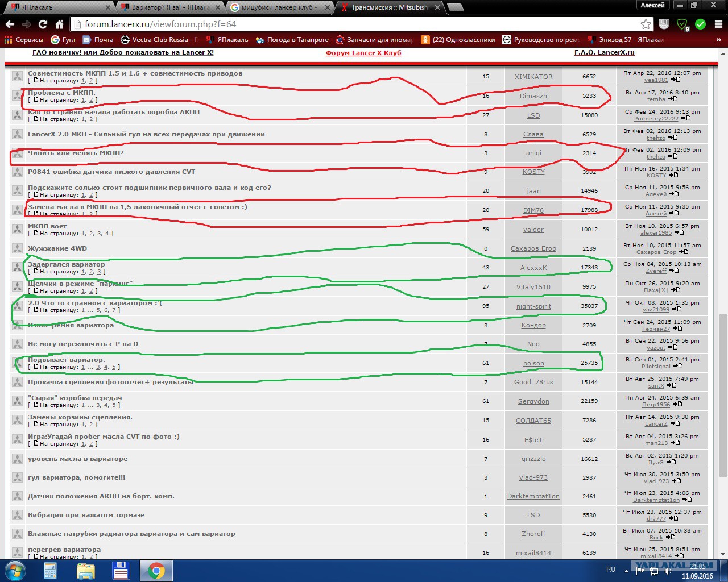Open the taskbar clock showing 21:05
This screenshot has width=728, height=582.
coord(697,571)
